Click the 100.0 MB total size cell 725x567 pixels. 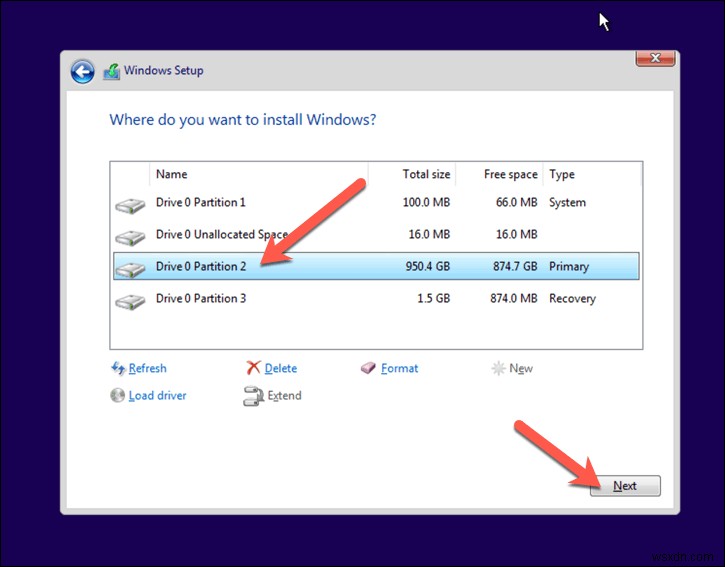click(x=426, y=202)
